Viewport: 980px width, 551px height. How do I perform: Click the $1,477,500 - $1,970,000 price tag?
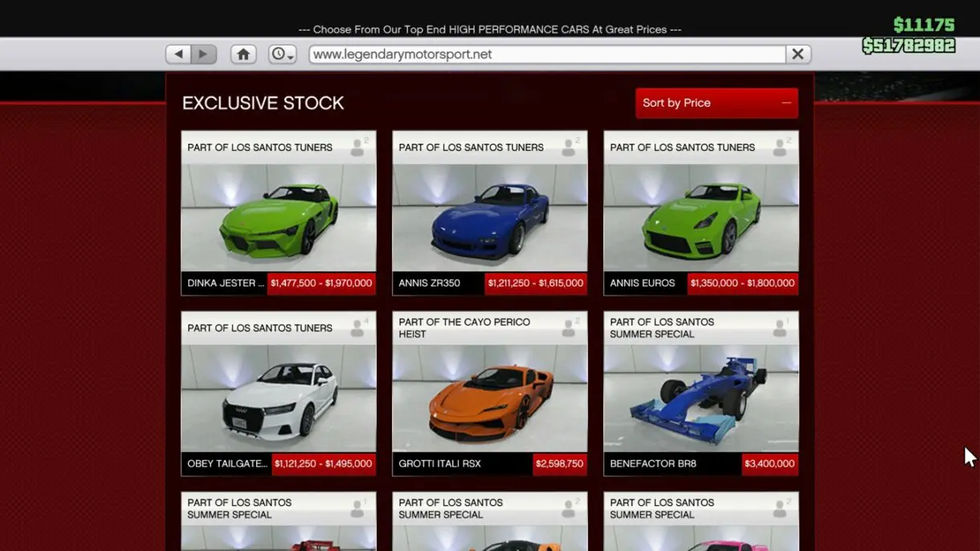pos(321,283)
